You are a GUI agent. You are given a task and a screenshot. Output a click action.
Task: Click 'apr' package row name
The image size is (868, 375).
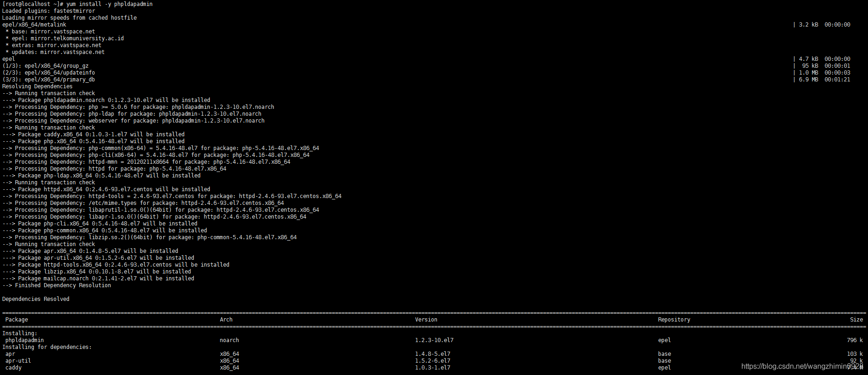click(x=11, y=354)
